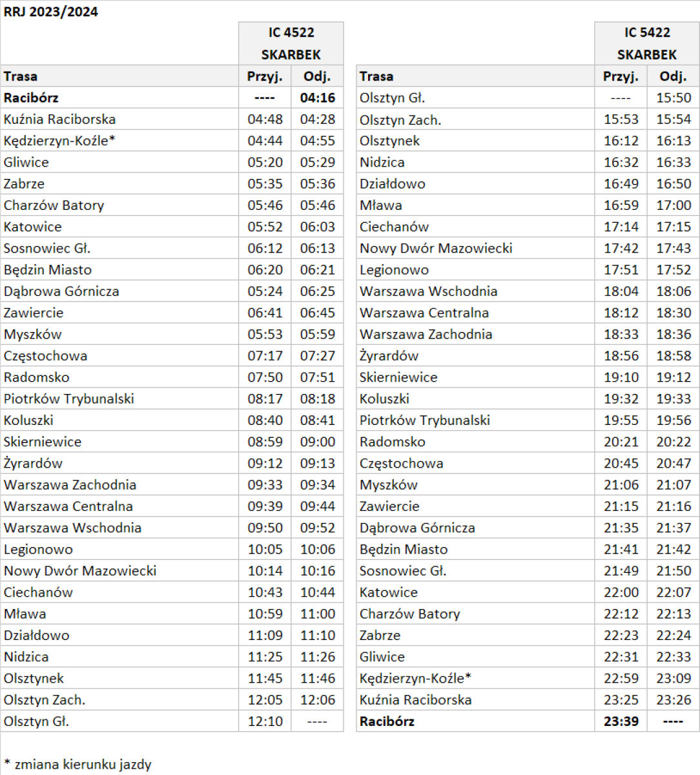This screenshot has height=775, width=700.
Task: Click the IC 5422 SKARBEK header cell
Action: [646, 43]
